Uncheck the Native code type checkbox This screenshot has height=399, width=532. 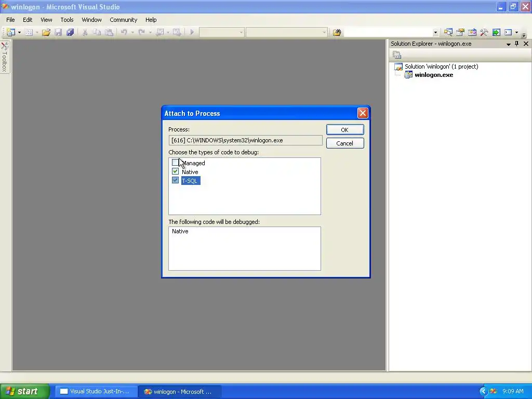[175, 171]
